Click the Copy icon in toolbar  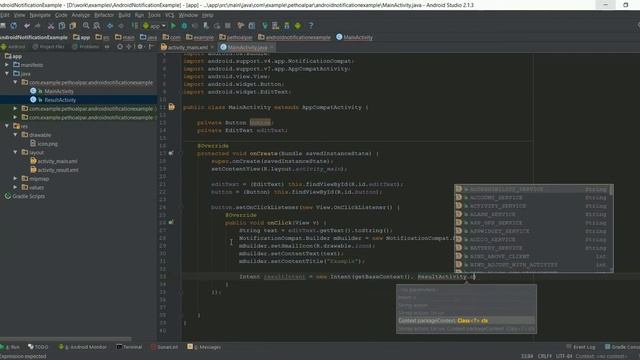tap(62, 26)
